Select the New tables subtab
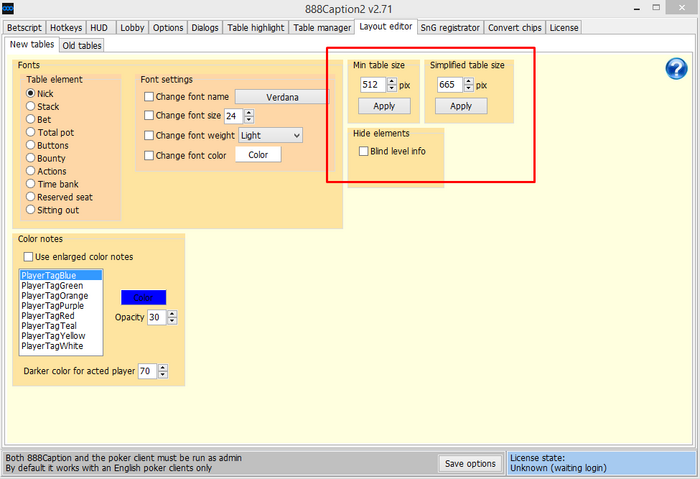Screen dimensions: 700x479 click(32, 44)
